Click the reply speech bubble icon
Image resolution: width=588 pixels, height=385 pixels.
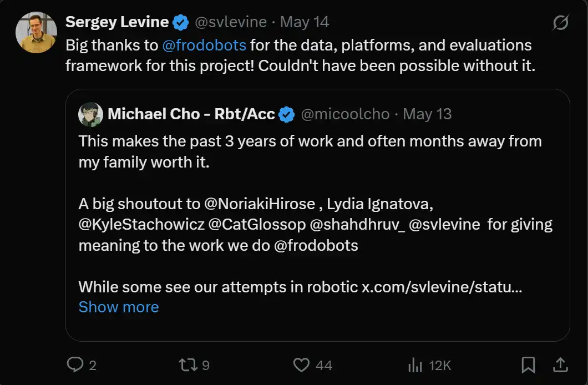tap(75, 364)
